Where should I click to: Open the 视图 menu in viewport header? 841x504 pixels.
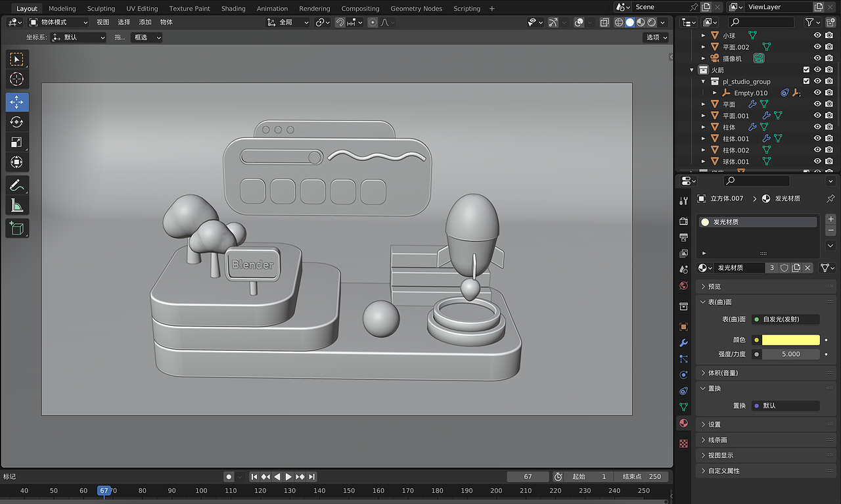click(103, 22)
